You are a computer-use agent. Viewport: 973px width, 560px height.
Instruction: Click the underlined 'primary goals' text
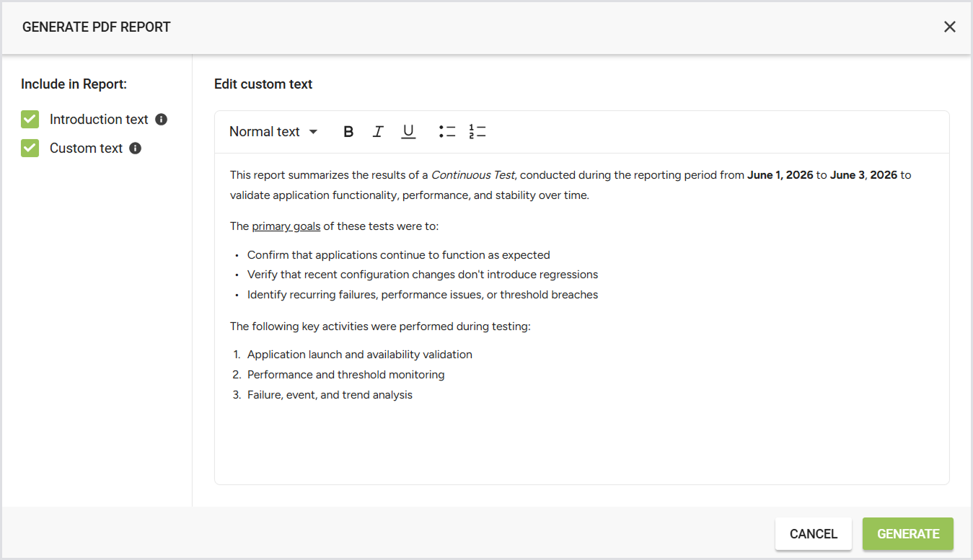[286, 226]
